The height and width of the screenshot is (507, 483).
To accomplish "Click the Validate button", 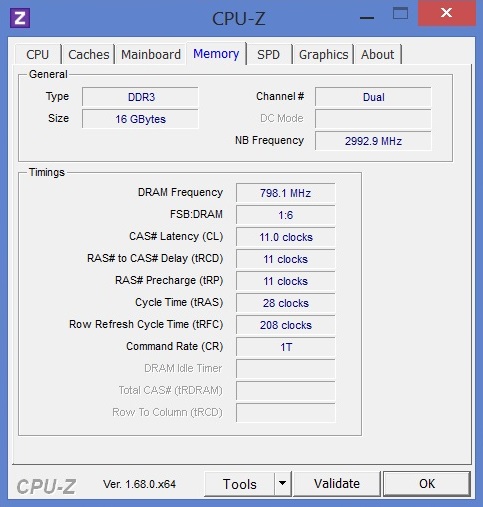I will [337, 484].
